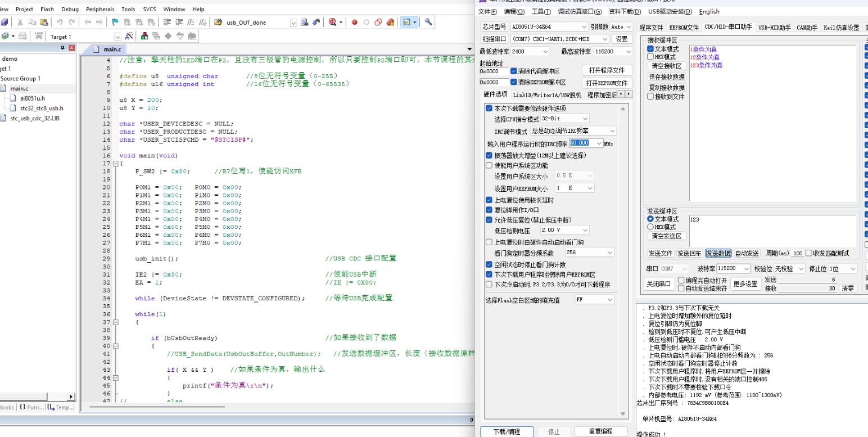Open Manage Run-Time Environment diamond icon

(168, 36)
